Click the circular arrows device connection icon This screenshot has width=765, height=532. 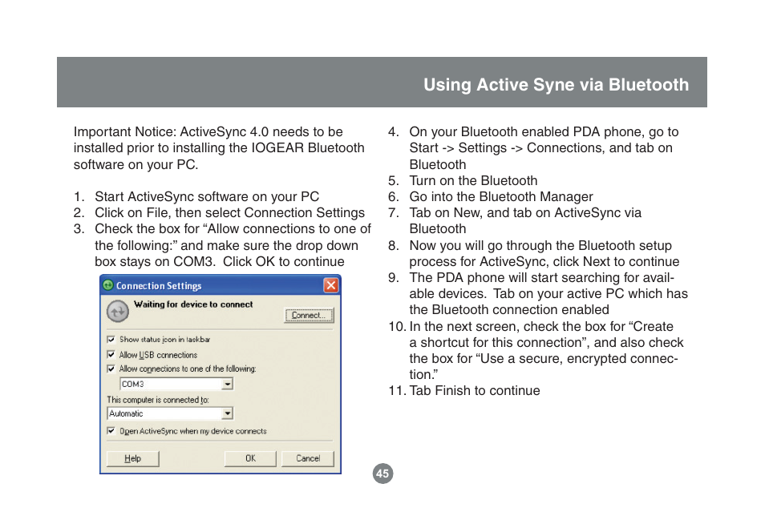(119, 312)
